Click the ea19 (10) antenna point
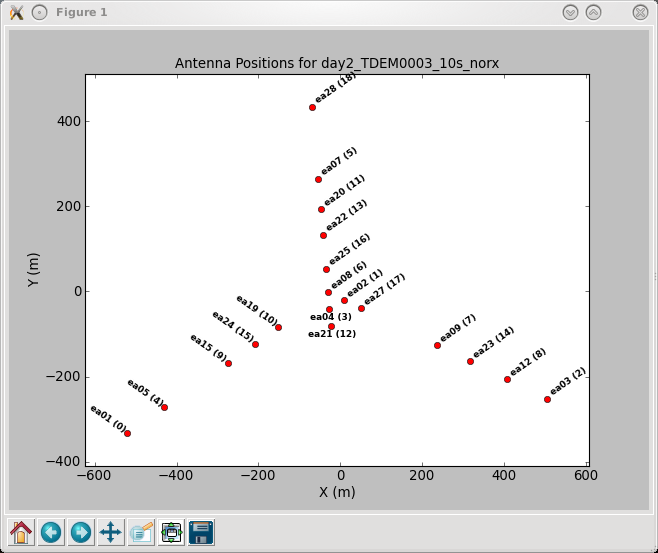 pyautogui.click(x=278, y=327)
